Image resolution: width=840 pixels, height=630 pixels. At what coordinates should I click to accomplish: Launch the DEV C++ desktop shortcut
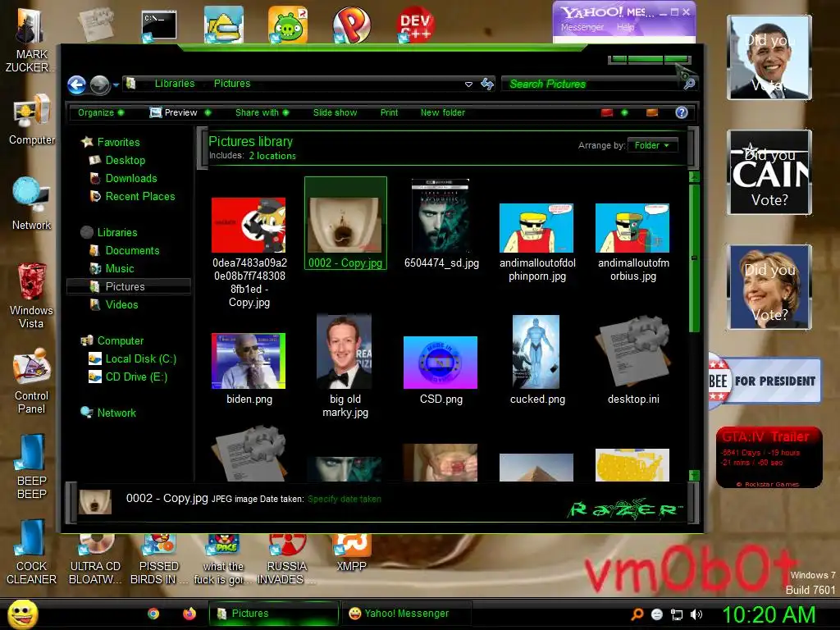pos(415,25)
